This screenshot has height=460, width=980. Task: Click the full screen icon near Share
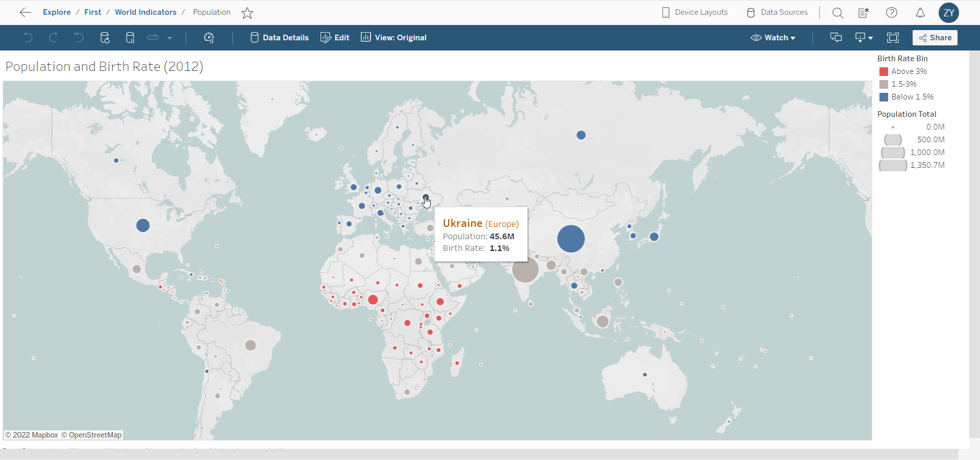point(893,37)
